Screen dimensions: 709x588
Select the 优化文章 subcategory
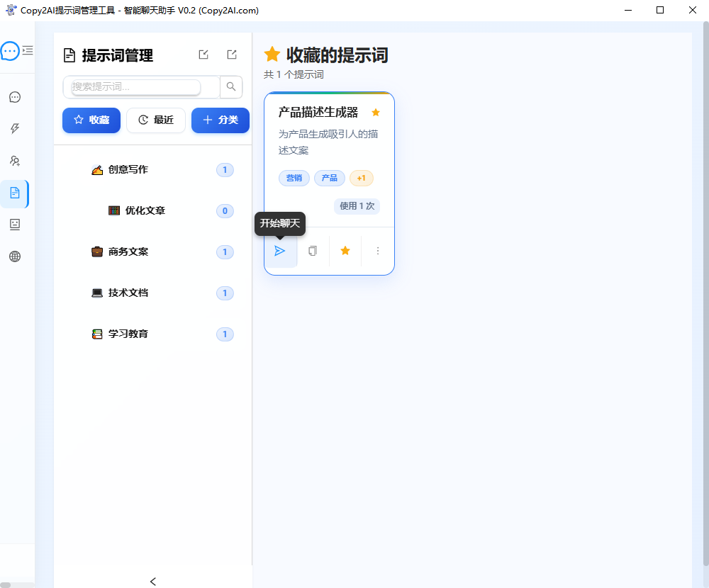(145, 210)
